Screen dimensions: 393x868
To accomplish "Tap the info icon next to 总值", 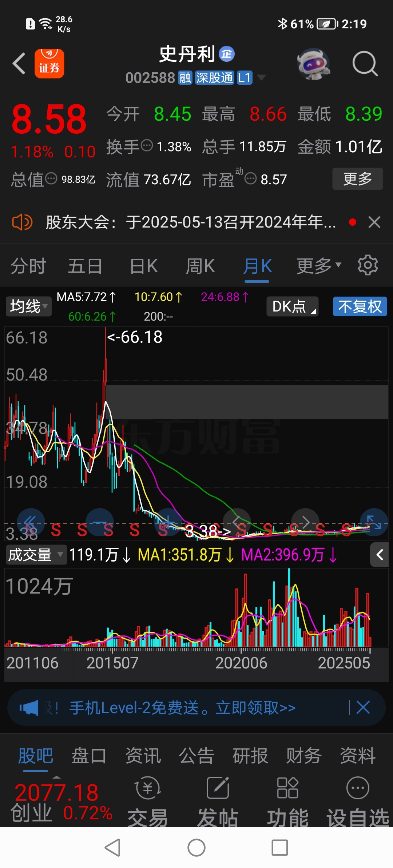I will [x=51, y=178].
